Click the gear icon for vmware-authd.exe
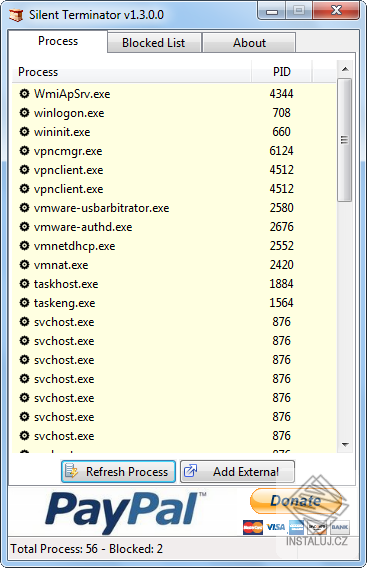Screen dimensions: 367x568 [x=24, y=227]
